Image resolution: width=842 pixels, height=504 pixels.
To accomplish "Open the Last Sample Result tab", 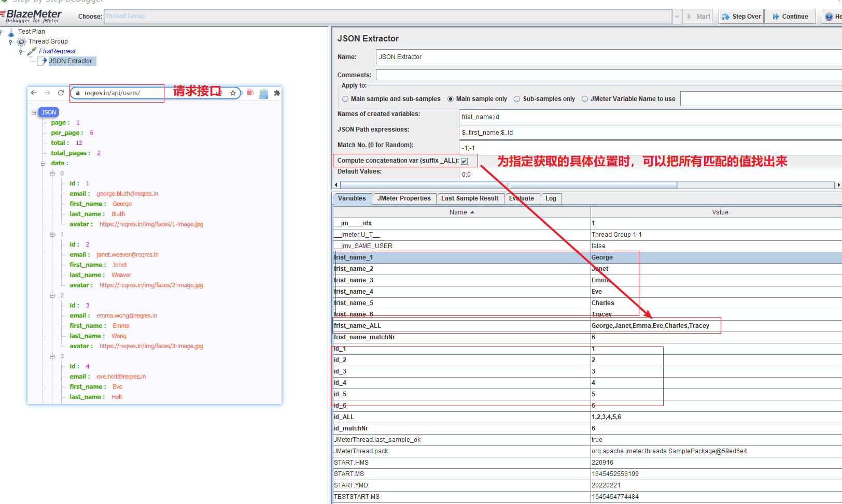I will click(x=470, y=198).
